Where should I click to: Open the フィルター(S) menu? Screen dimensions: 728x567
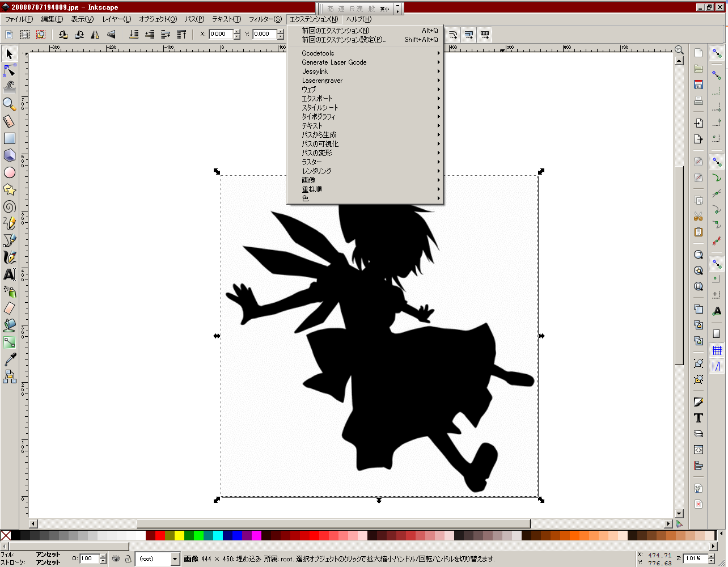tap(265, 19)
